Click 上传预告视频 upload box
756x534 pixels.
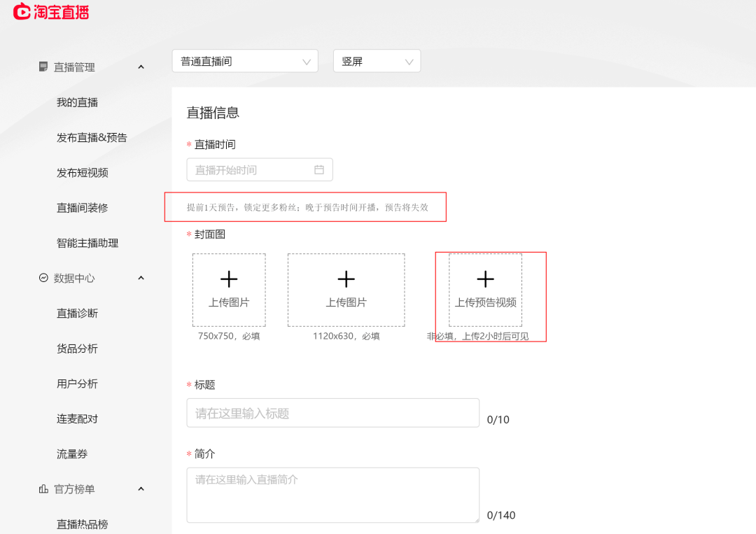pos(486,290)
